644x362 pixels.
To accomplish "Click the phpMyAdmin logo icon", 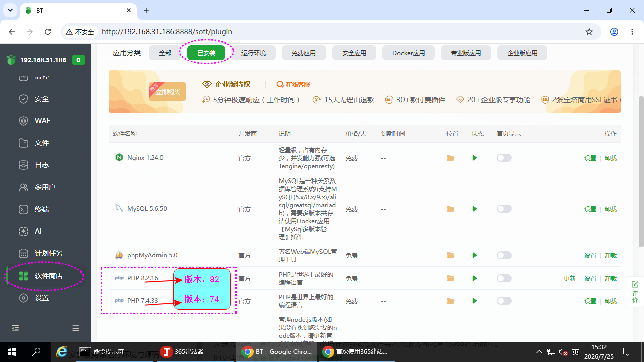I will [x=119, y=255].
